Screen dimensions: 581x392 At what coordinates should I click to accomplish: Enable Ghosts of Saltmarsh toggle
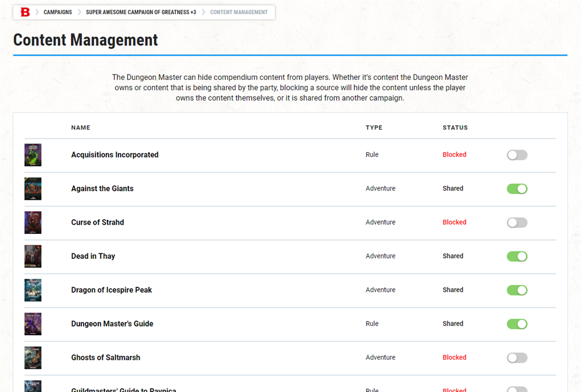(x=517, y=358)
